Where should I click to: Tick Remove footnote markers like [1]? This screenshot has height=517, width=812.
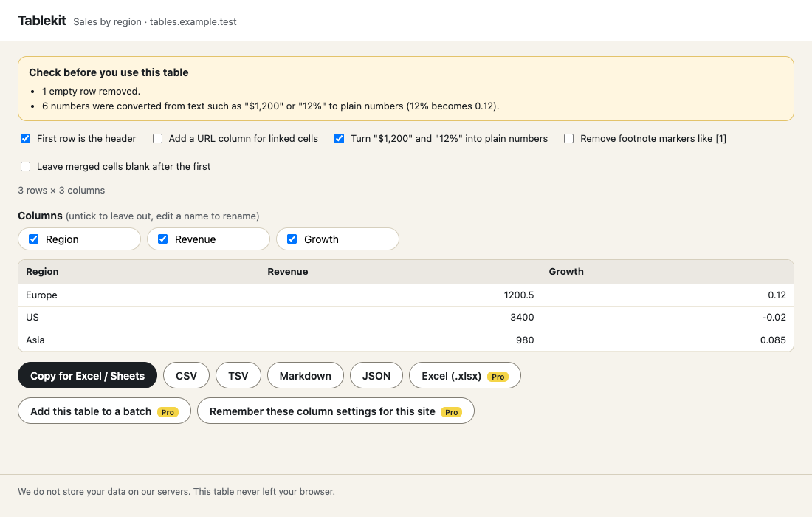[568, 138]
